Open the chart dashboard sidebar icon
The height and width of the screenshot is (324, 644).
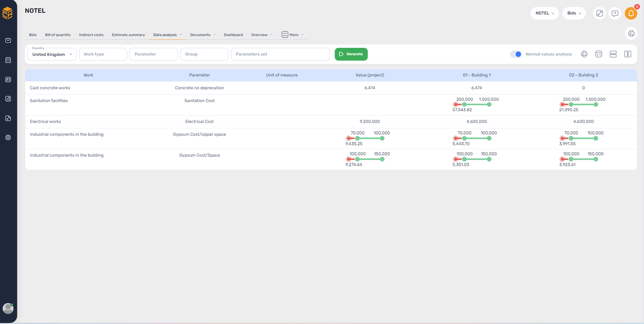[8, 99]
